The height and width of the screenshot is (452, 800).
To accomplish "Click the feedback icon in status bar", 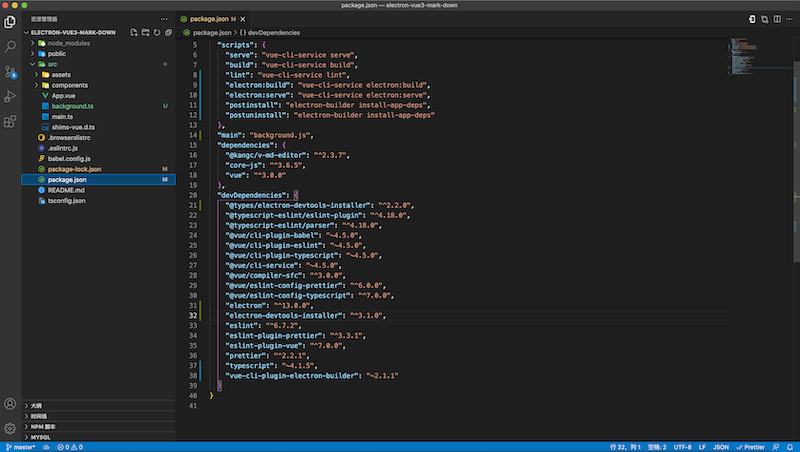I will point(776,447).
